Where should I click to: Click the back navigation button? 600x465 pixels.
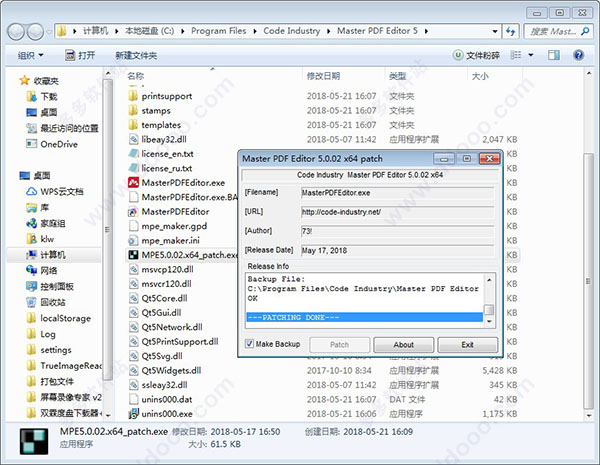[16, 31]
